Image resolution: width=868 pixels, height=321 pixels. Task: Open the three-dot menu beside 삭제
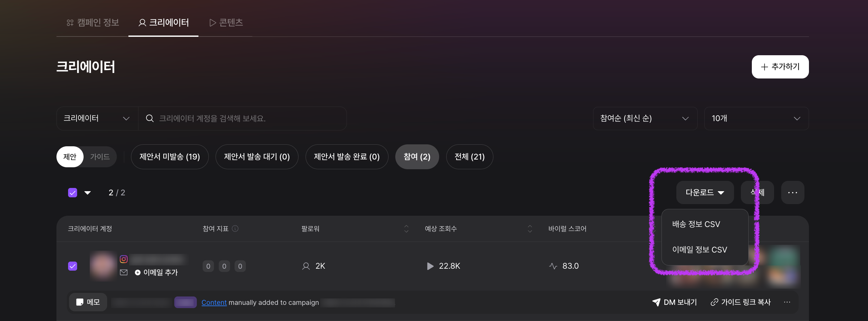(792, 192)
